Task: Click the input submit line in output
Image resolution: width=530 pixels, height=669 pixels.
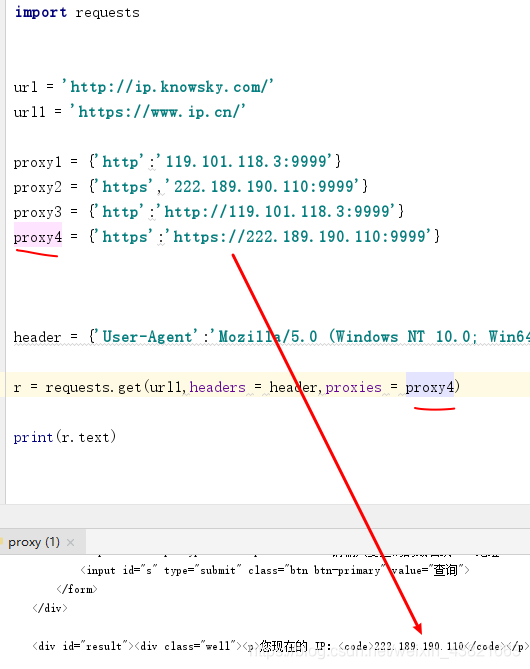Action: coord(275,570)
